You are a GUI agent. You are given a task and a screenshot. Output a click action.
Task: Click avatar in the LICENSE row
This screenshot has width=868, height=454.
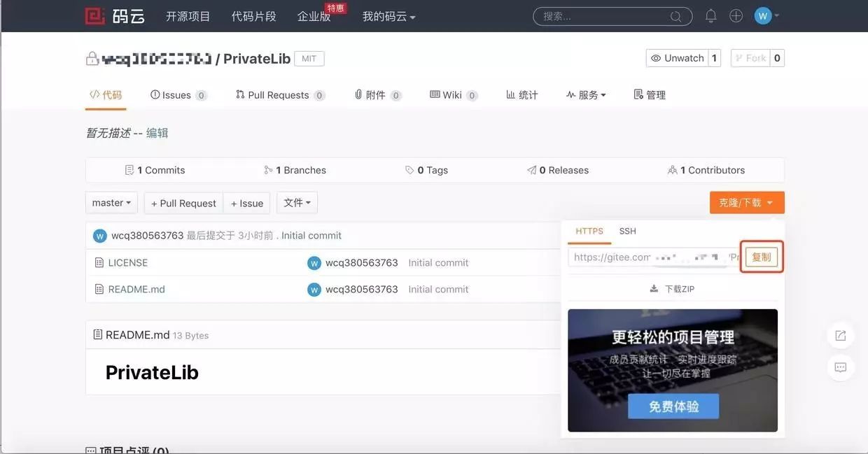coord(314,263)
